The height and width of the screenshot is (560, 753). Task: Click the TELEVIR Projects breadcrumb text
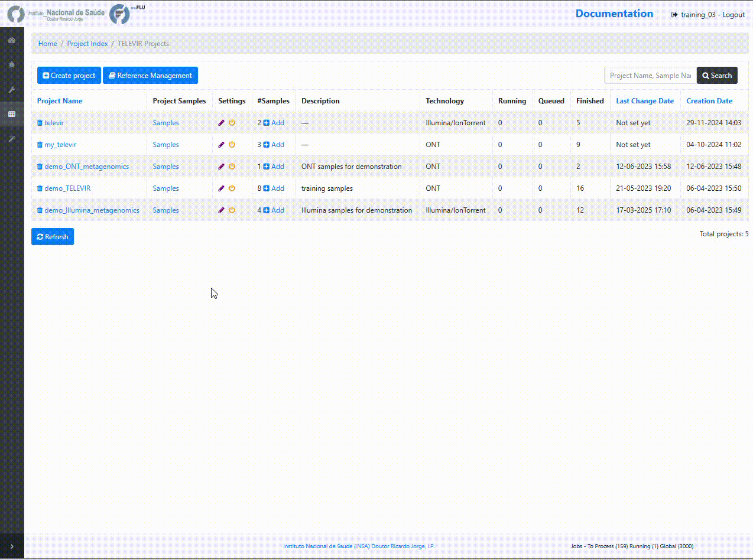pos(143,44)
